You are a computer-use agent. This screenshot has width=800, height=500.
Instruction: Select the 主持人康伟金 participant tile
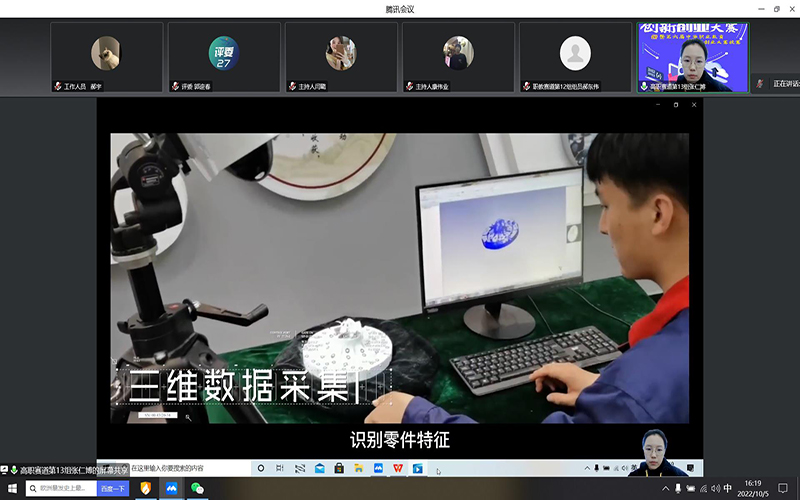(458, 57)
